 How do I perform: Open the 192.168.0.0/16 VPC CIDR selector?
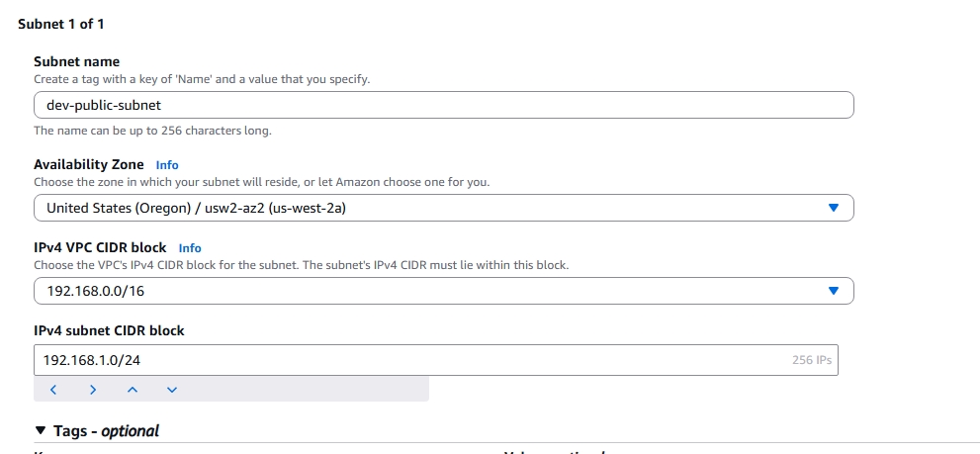coord(435,291)
